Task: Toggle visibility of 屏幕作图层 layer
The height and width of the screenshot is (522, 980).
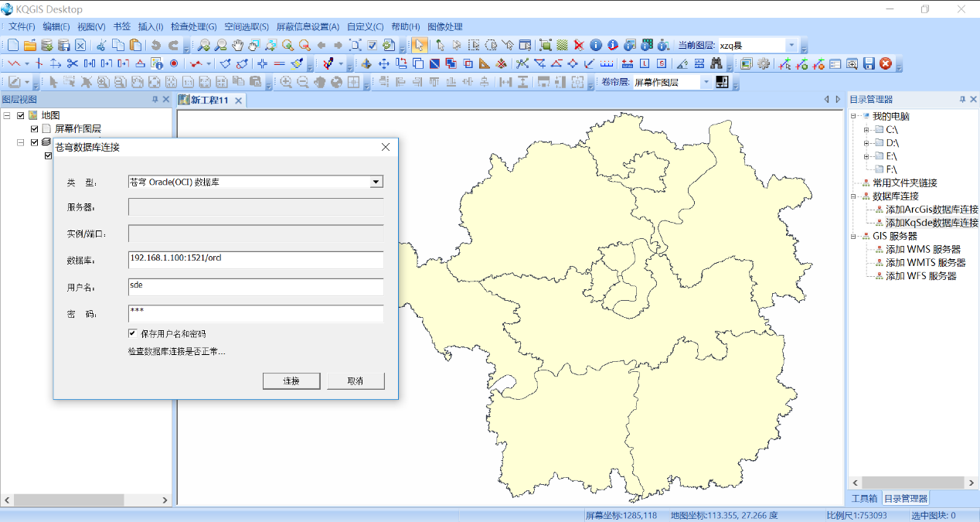Action: click(34, 129)
